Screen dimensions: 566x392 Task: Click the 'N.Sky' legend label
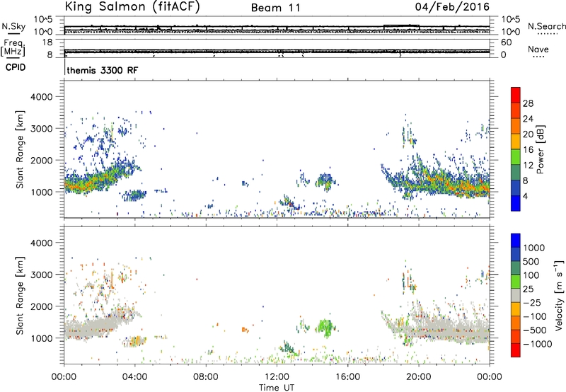13,26
